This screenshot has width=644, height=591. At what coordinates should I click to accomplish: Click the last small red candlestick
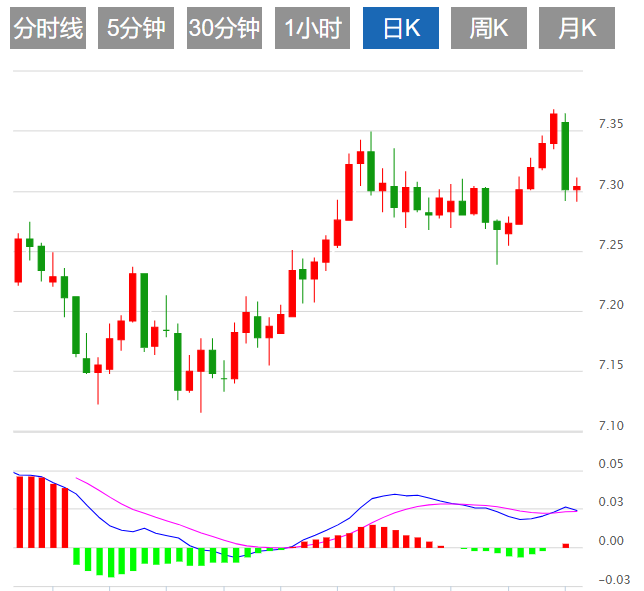pos(577,188)
